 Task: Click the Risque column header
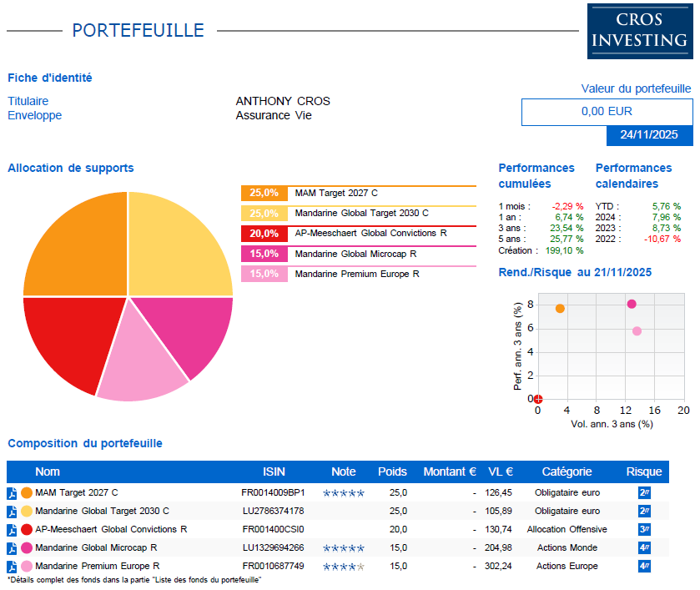(x=644, y=471)
